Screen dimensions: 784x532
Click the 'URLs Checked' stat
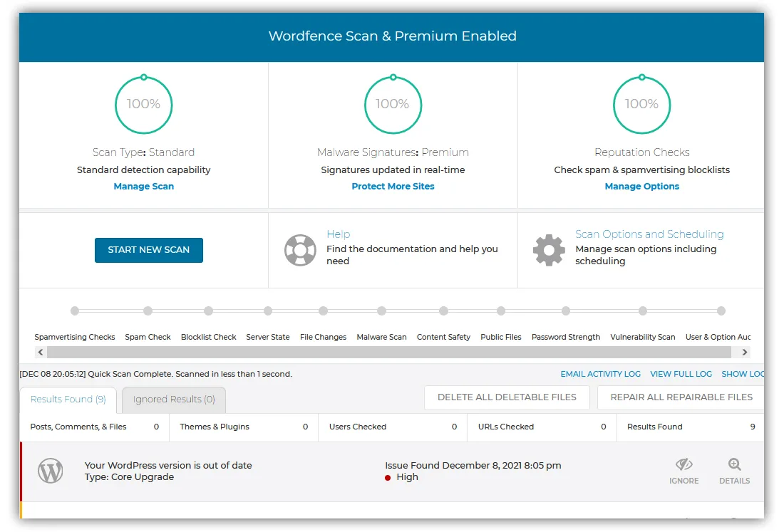click(542, 427)
